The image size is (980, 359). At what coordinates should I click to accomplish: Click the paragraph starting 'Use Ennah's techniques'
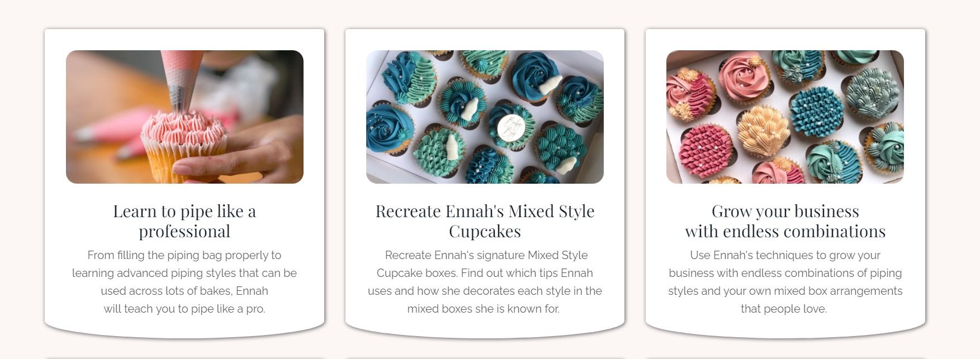[x=785, y=282]
